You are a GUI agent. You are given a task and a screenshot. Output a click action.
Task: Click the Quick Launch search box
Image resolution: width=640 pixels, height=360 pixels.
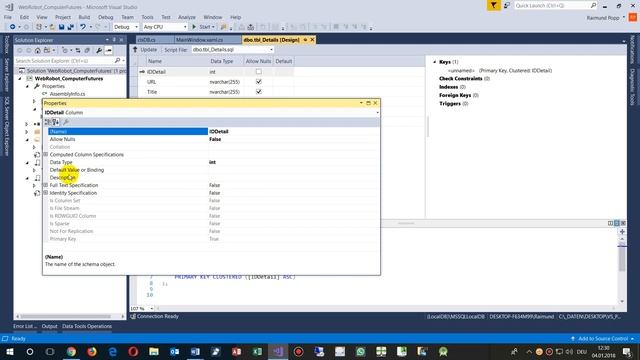pyautogui.click(x=552, y=5)
